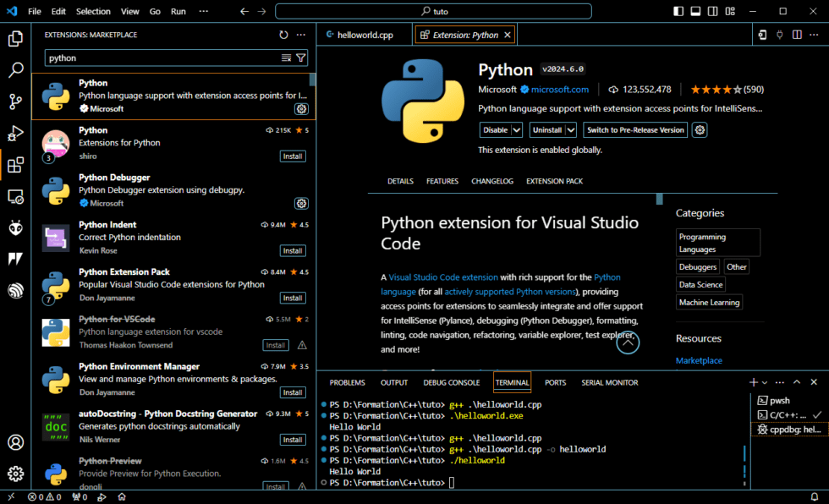Click the errors and warnings status indicator

point(44,496)
